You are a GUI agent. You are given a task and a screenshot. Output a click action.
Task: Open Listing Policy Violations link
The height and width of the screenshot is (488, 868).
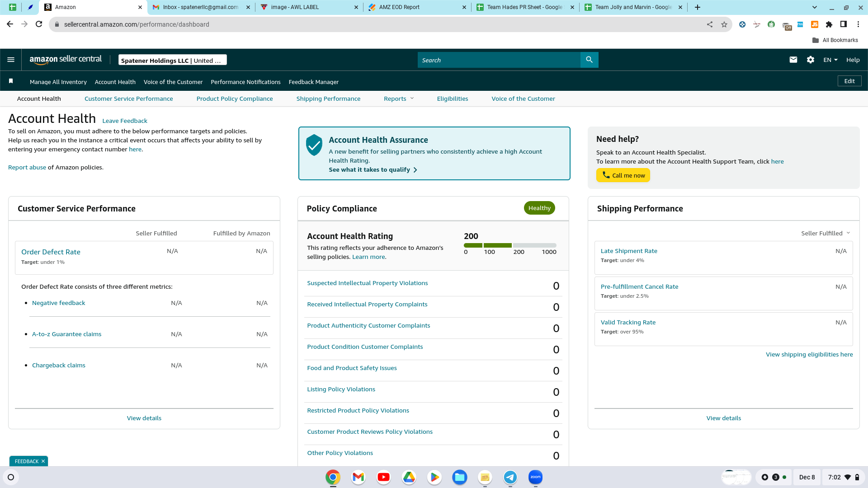(341, 389)
